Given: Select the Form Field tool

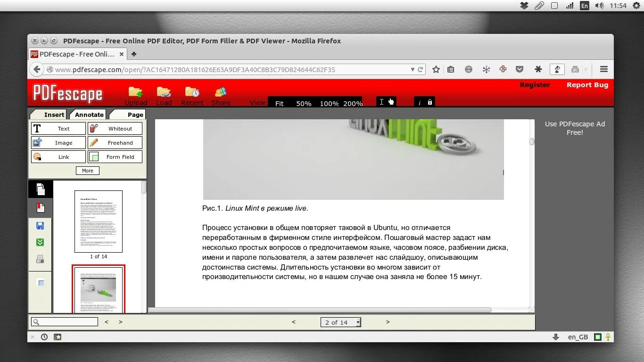Looking at the screenshot, I should point(115,157).
